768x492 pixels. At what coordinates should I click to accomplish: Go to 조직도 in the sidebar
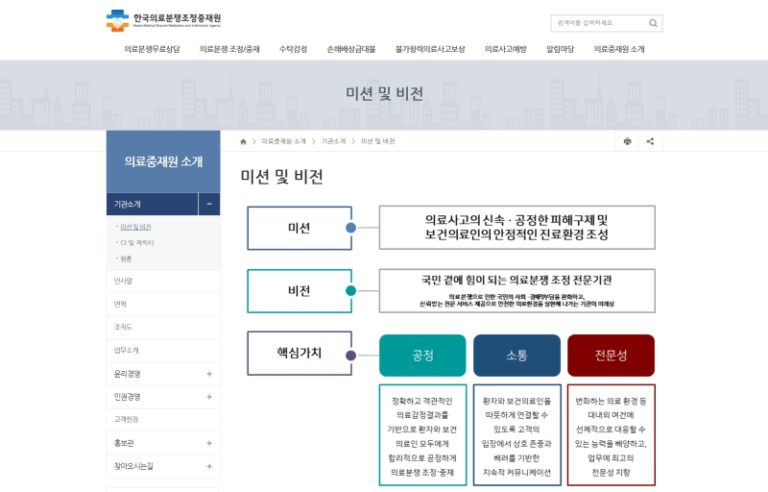123,327
